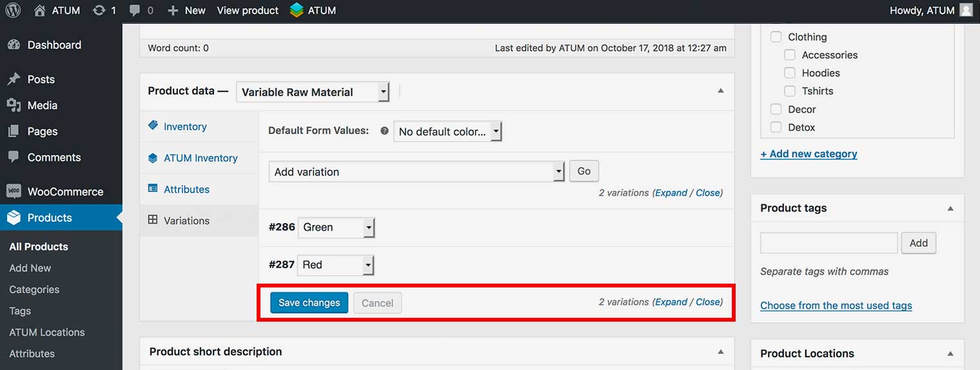Open the Attributes product data tab

click(186, 189)
